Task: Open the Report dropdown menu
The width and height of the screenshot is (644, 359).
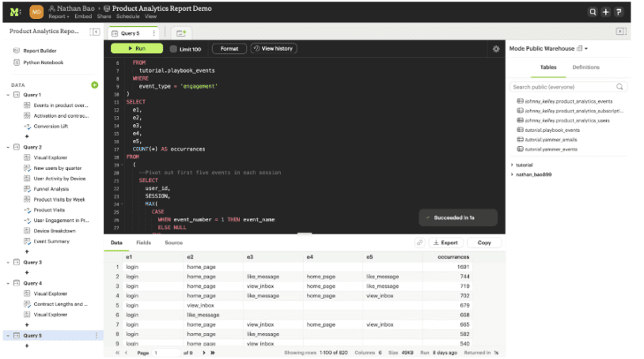Action: (59, 17)
